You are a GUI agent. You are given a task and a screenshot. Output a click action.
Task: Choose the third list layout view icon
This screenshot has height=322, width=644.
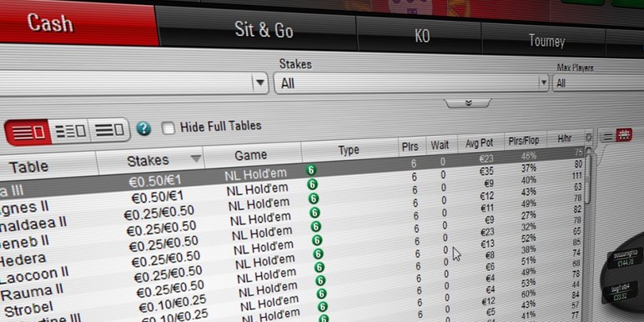(x=109, y=130)
